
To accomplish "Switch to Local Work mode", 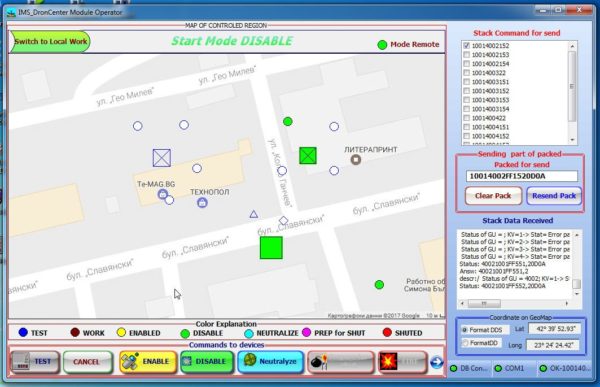I will click(50, 41).
